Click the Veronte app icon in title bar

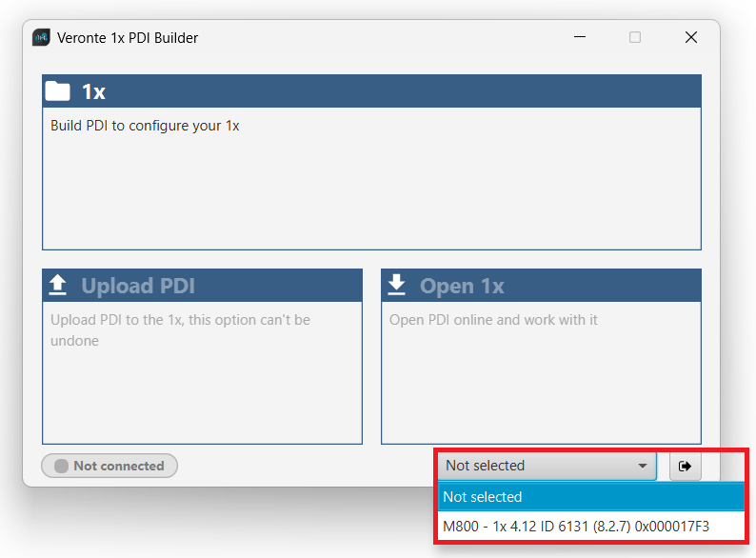(x=41, y=38)
